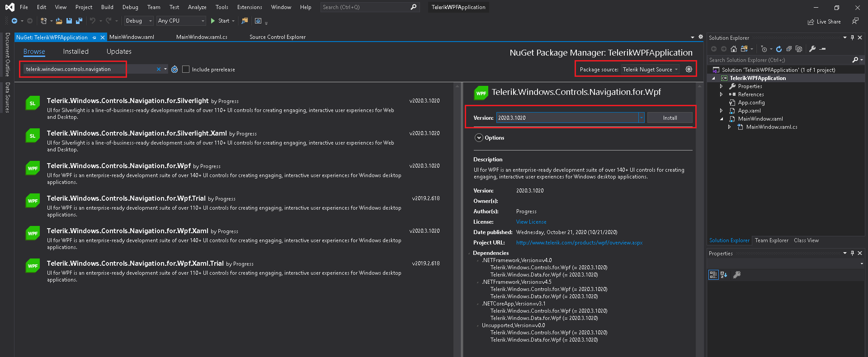Screen dimensions: 868x357
Task: Click Collapse All icon in Solution Explorer
Action: coord(789,49)
